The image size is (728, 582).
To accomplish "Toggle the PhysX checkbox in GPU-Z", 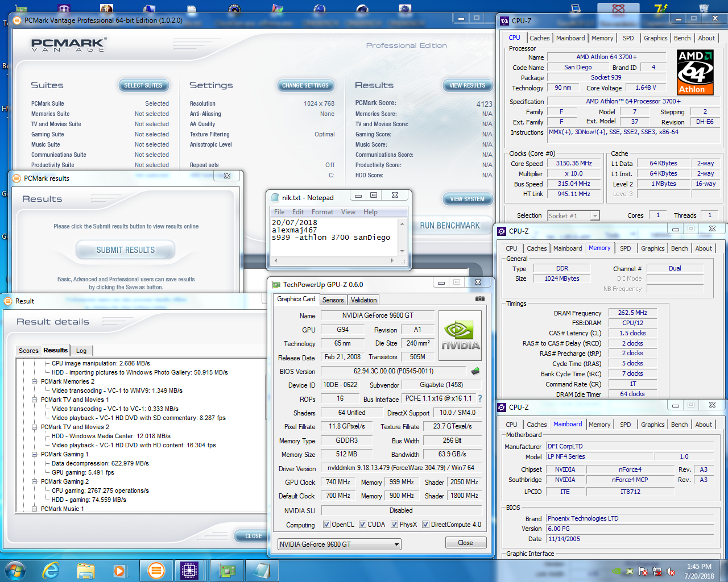I will [394, 525].
